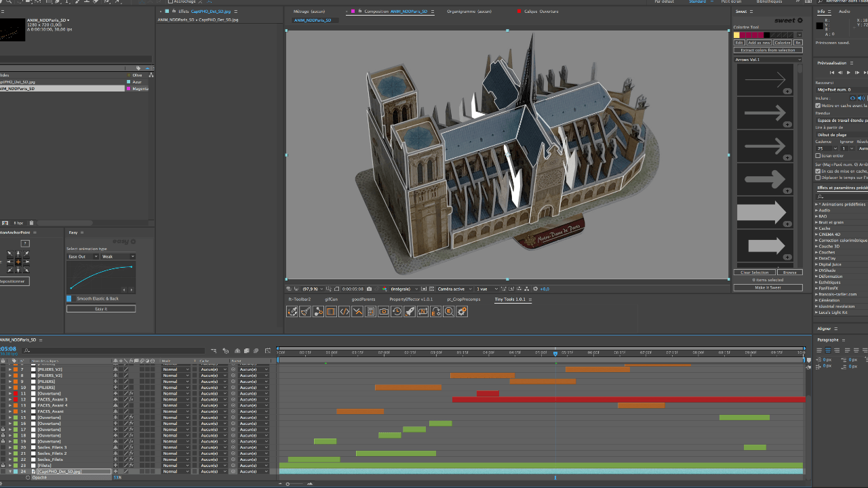
Task: Toggle audio inclusion speaker in preview panel
Action: [861, 98]
